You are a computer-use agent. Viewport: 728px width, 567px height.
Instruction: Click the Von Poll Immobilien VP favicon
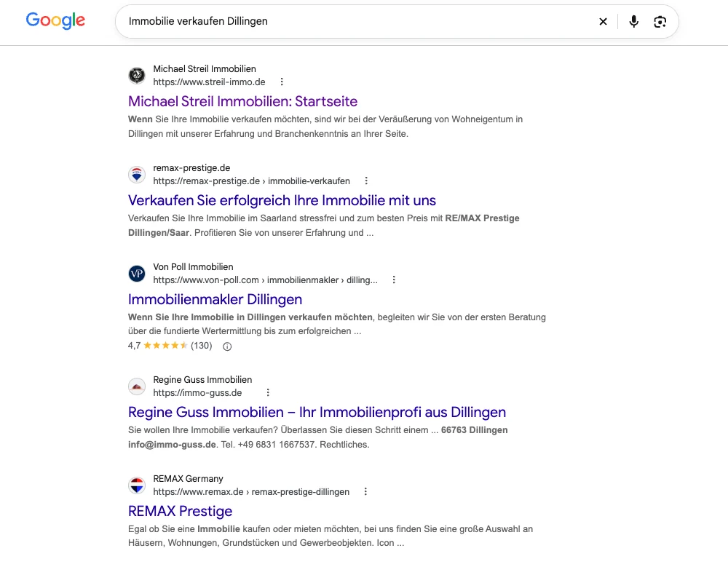tap(137, 274)
